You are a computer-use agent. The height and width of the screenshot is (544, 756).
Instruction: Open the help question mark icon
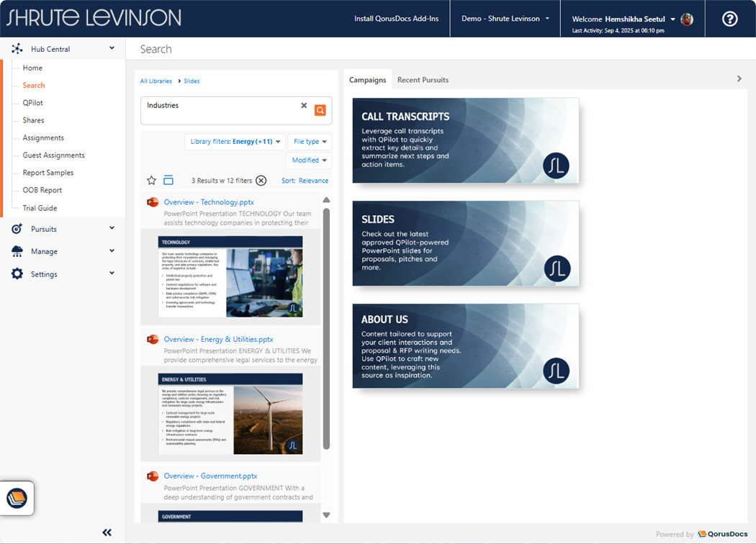729,19
